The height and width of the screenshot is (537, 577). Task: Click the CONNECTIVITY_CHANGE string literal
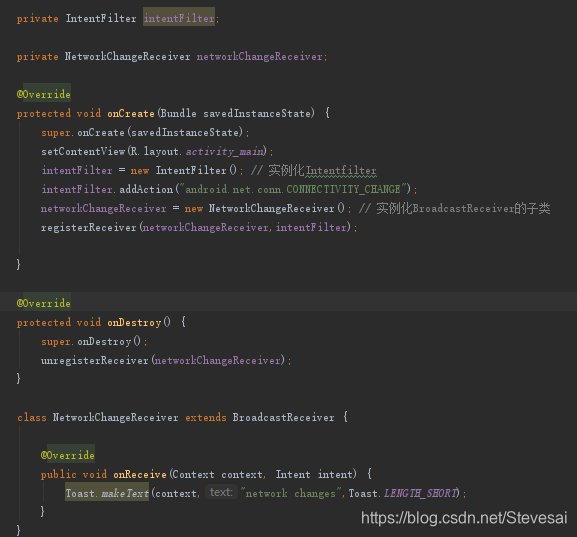(x=293, y=189)
